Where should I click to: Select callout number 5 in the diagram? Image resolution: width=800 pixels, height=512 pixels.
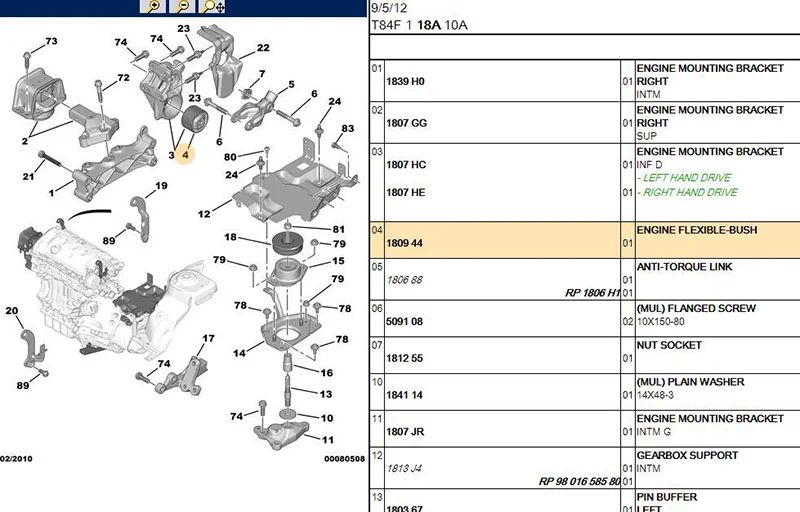291,85
